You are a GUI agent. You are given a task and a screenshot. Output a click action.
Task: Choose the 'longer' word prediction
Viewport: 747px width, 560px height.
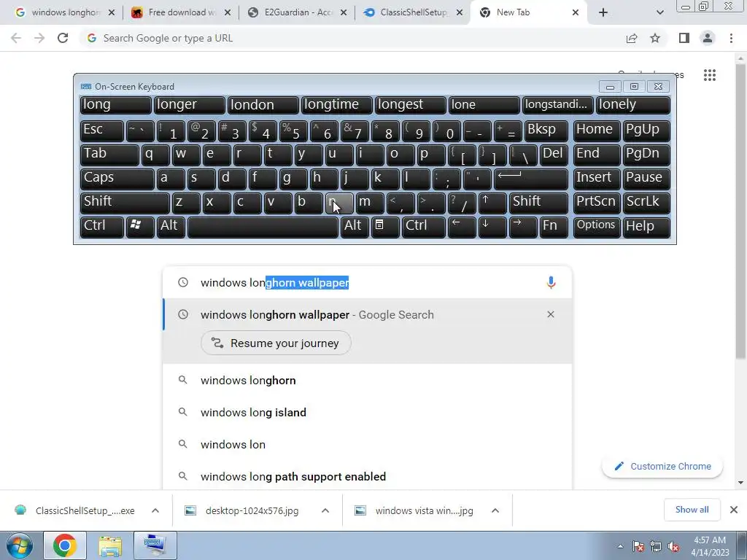click(189, 105)
